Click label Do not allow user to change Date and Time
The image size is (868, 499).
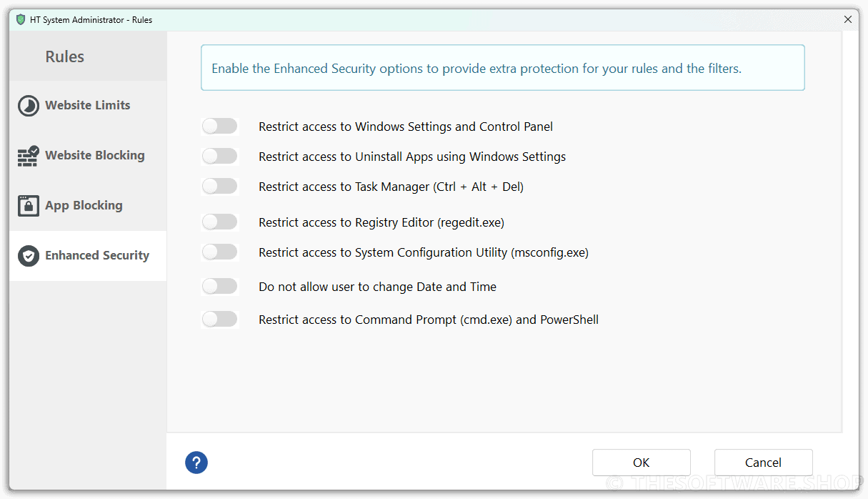pyautogui.click(x=377, y=287)
